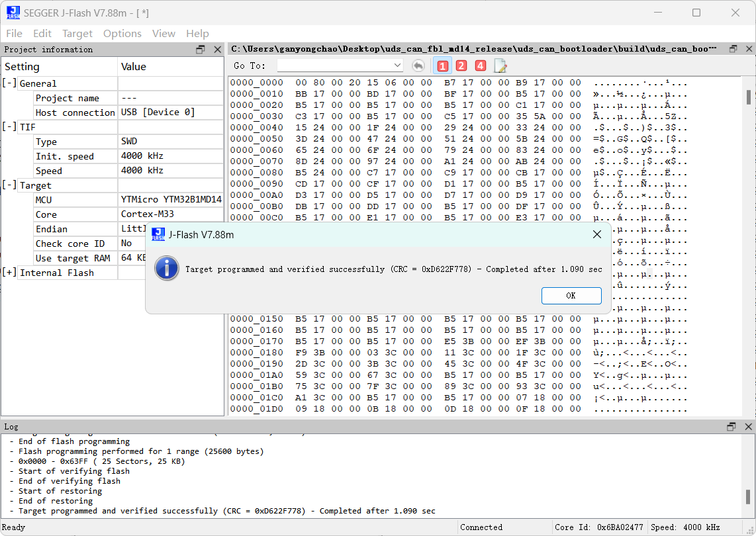The image size is (756, 536).
Task: Click the Cortex-M33 core value
Action: point(148,214)
